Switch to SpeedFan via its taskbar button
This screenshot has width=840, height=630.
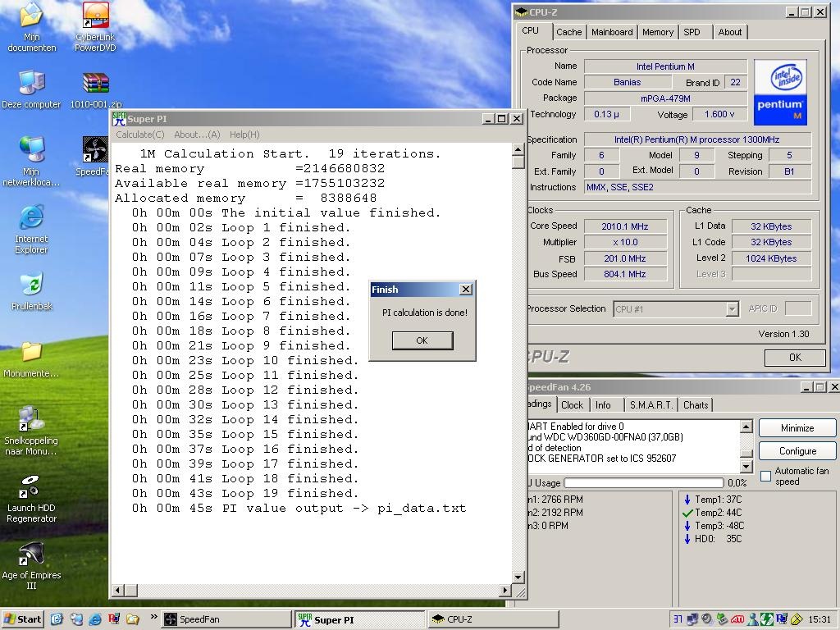click(226, 620)
